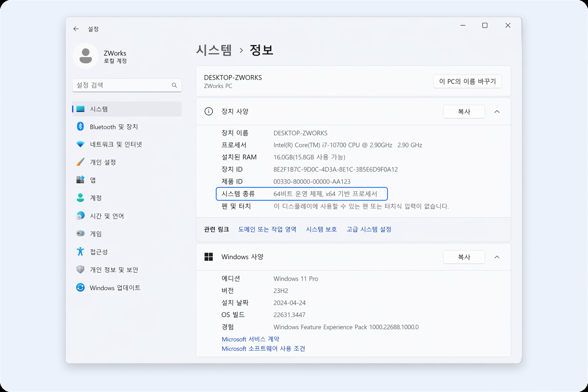Open Microsoft 서비스 계약 link
588x392 pixels.
coord(250,339)
